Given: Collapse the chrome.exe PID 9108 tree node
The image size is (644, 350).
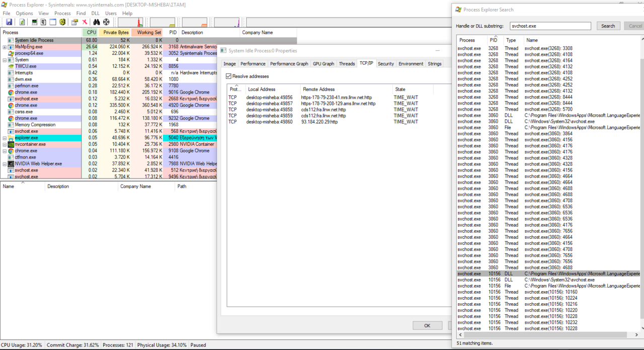Looking at the screenshot, I should (x=5, y=151).
